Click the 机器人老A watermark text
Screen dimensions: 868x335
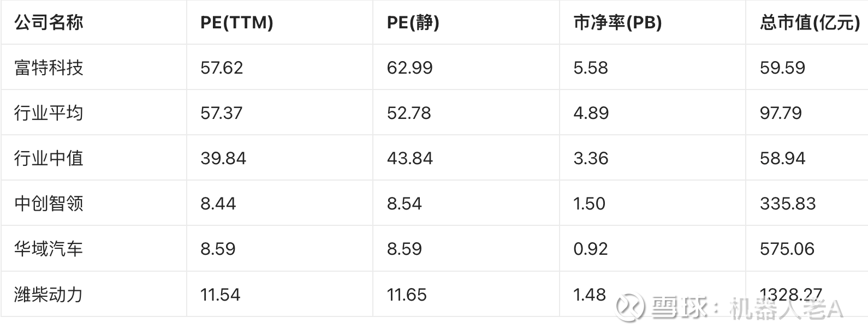[x=786, y=309]
